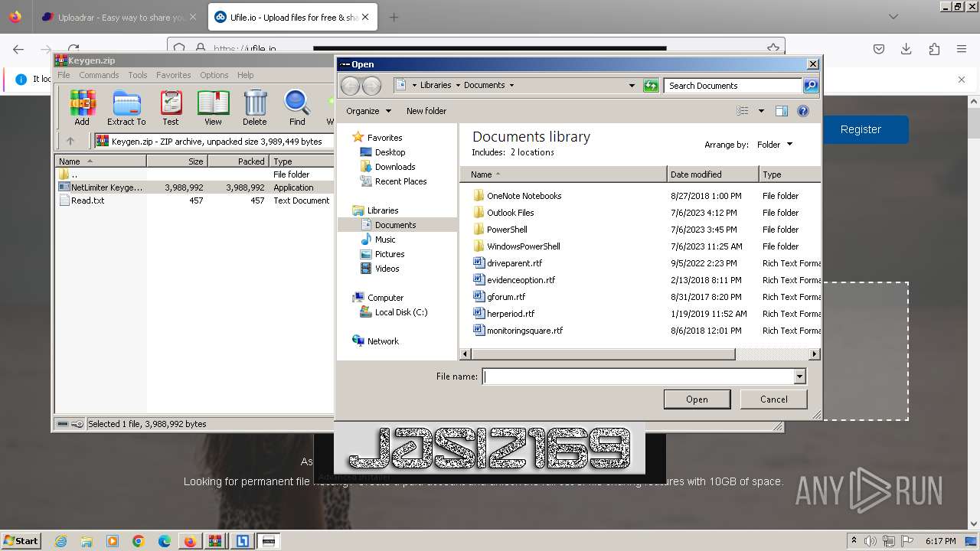Click the View toolbar icon in WinRAR
Screen dimensions: 980x551
pos(213,108)
